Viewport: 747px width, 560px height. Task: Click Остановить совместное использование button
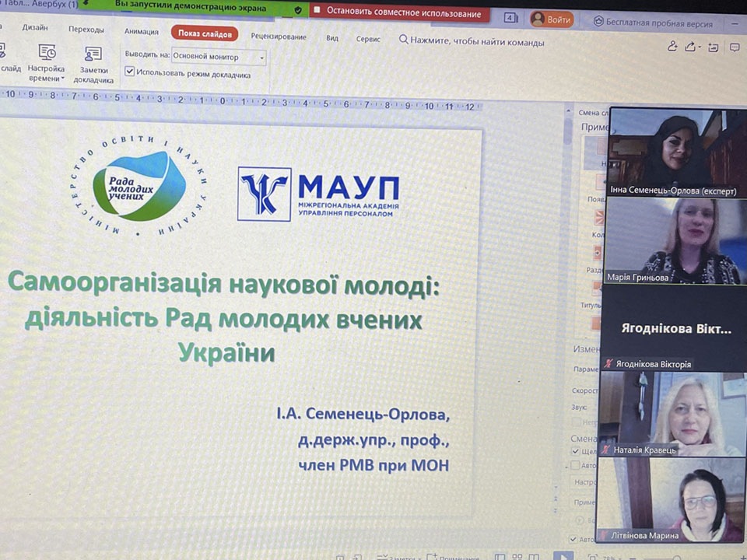coord(400,13)
